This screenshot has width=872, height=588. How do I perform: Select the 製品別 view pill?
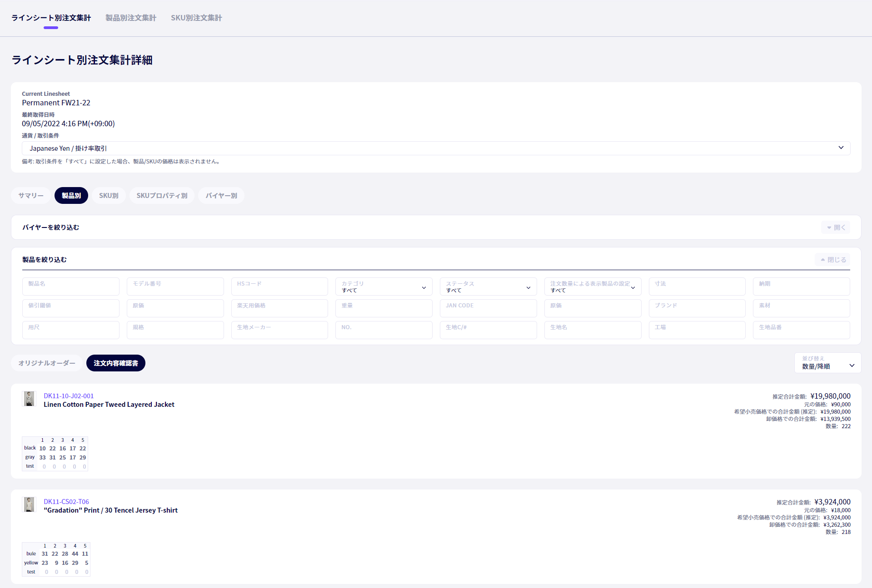pos(71,196)
